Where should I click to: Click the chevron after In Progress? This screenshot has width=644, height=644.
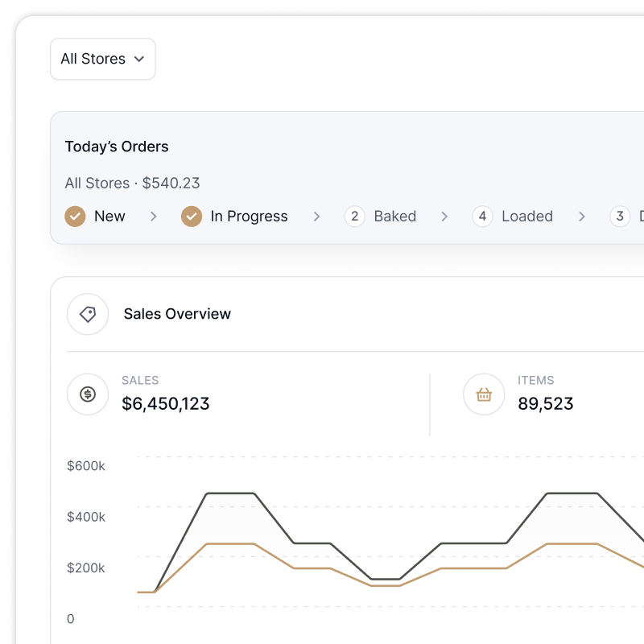[x=316, y=217]
